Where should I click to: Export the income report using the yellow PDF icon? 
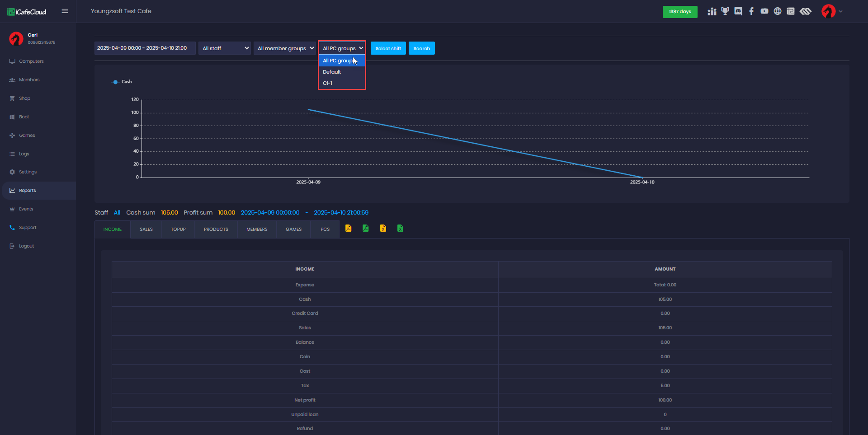[x=348, y=229]
